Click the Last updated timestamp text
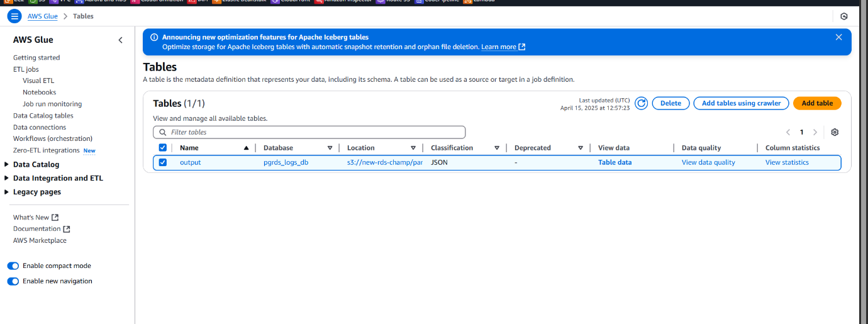Screen dimensions: 868x324 (595, 104)
